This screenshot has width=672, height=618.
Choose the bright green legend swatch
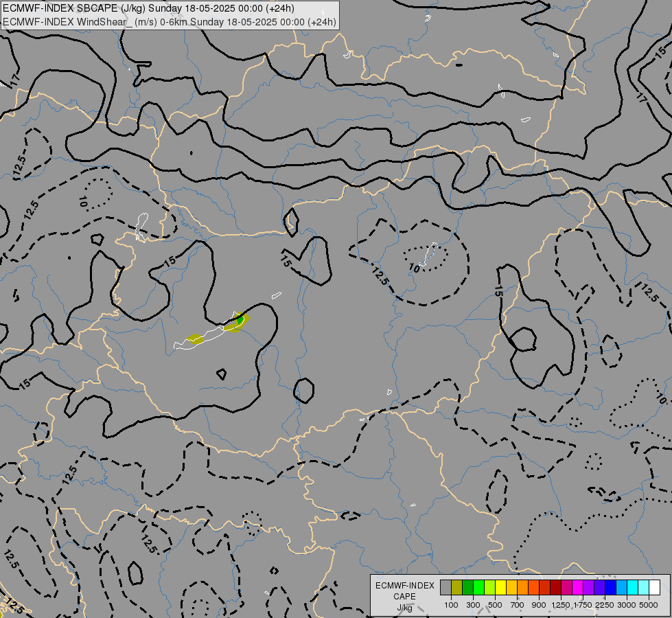tap(478, 588)
